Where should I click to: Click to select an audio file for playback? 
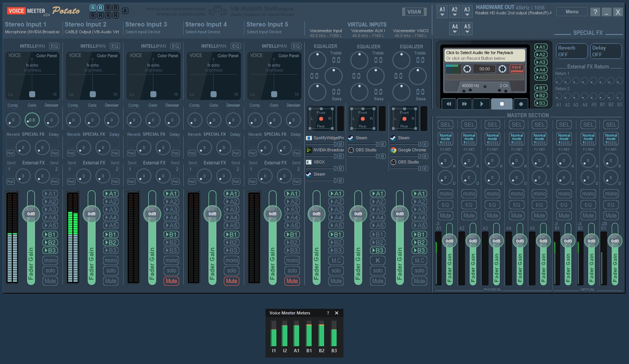(x=485, y=55)
